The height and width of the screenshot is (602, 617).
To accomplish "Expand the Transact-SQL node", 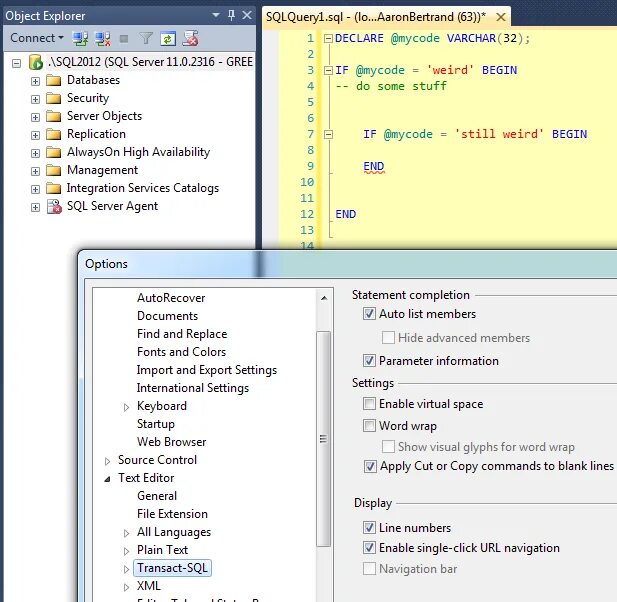I will click(x=126, y=569).
